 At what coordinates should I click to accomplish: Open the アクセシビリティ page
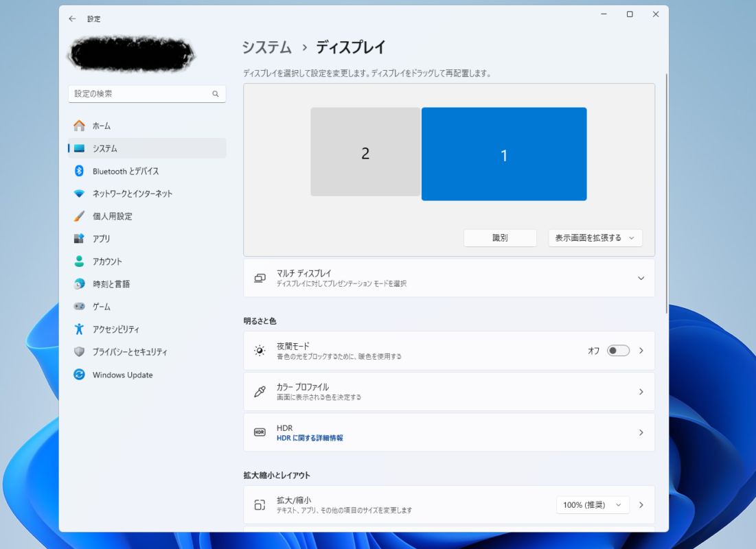click(x=147, y=329)
